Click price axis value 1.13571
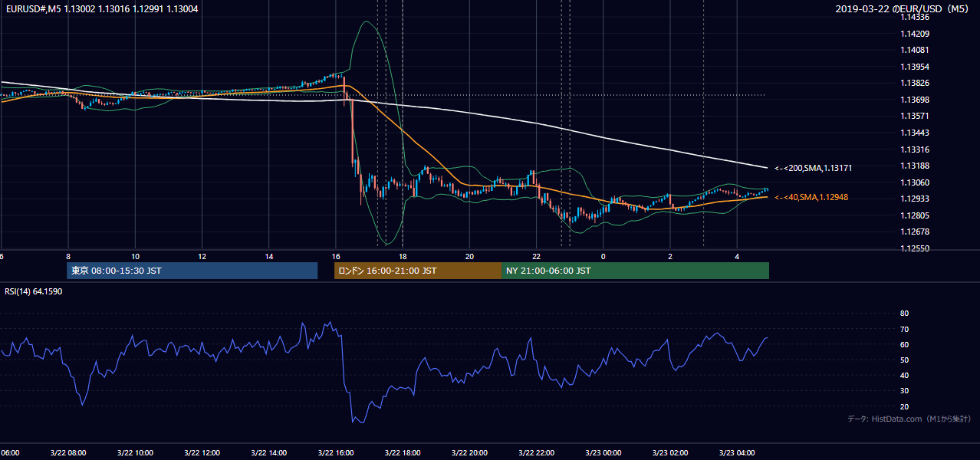The width and height of the screenshot is (980, 460). (x=915, y=116)
